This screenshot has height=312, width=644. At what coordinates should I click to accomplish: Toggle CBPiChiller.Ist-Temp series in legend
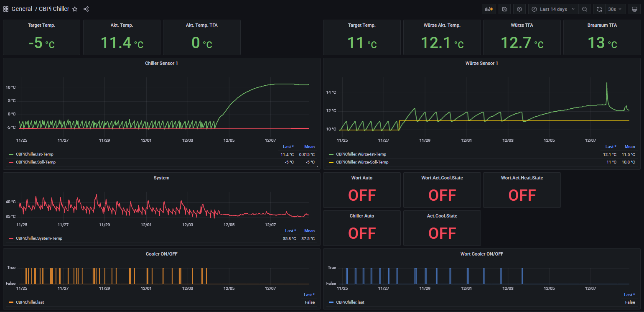coord(35,154)
